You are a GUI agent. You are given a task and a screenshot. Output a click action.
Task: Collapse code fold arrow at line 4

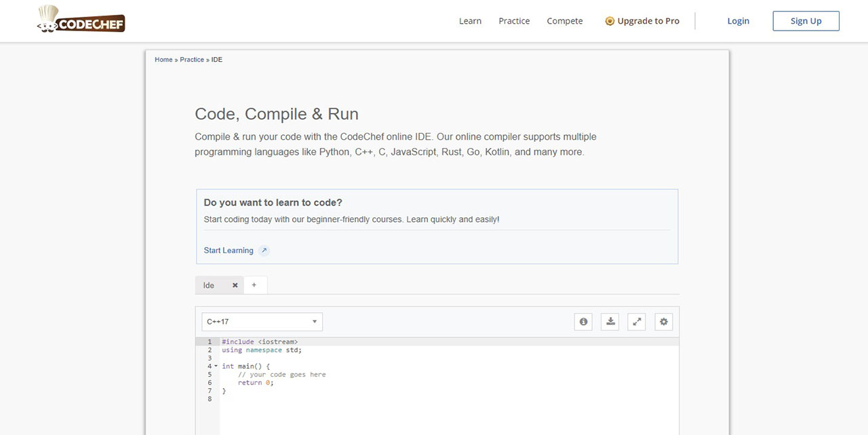pos(216,366)
